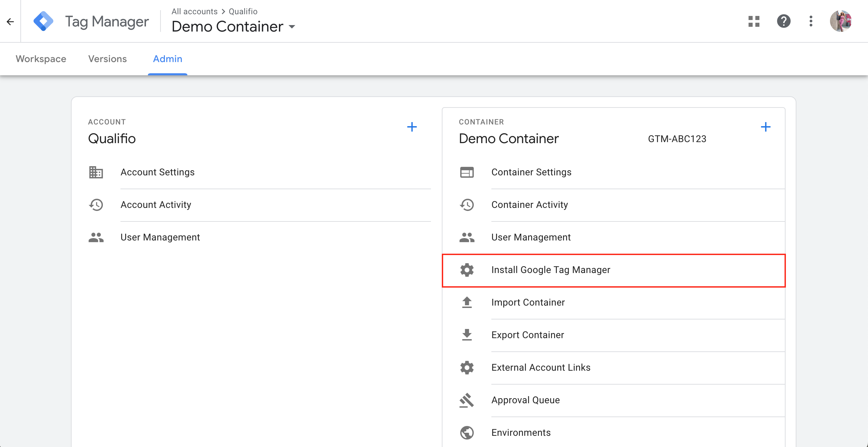Switch to the Workspace tab
Viewport: 868px width, 447px height.
tap(41, 59)
